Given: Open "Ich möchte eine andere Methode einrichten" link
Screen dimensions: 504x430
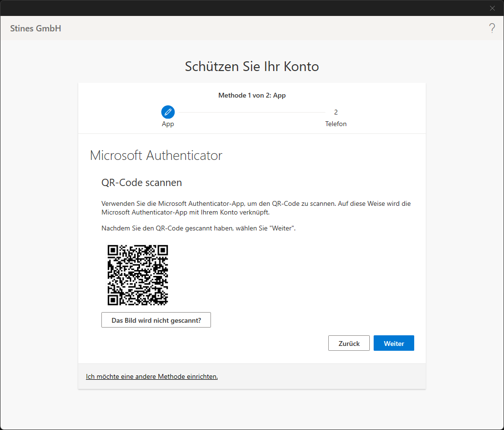Looking at the screenshot, I should (152, 376).
